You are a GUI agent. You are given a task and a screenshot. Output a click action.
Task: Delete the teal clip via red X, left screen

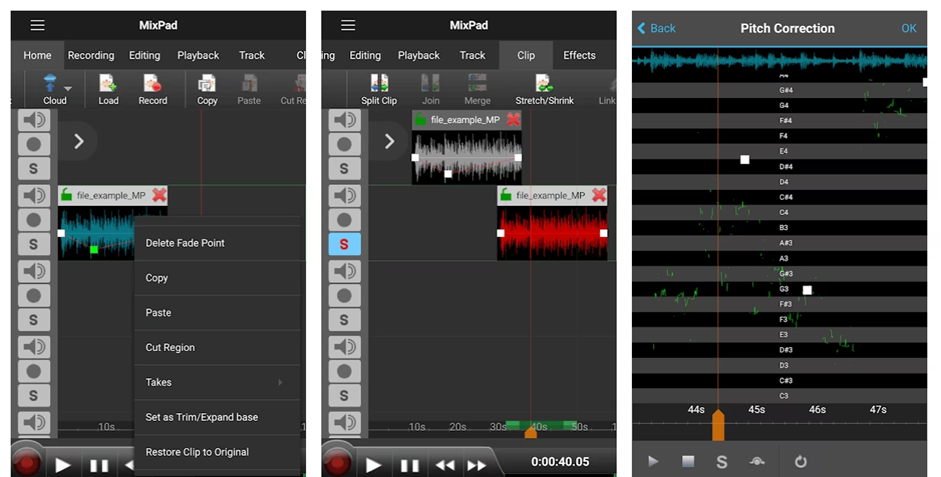[159, 195]
